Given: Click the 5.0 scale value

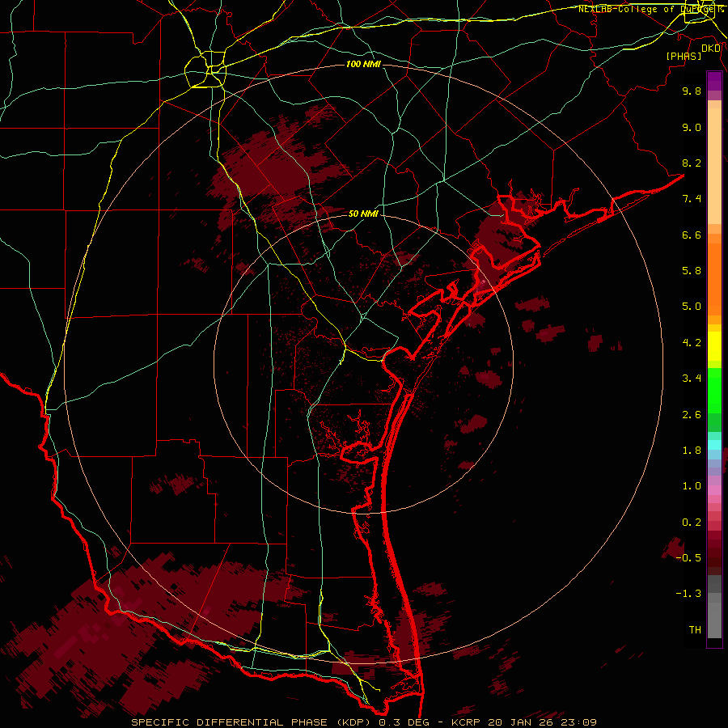Looking at the screenshot, I should pyautogui.click(x=692, y=307).
